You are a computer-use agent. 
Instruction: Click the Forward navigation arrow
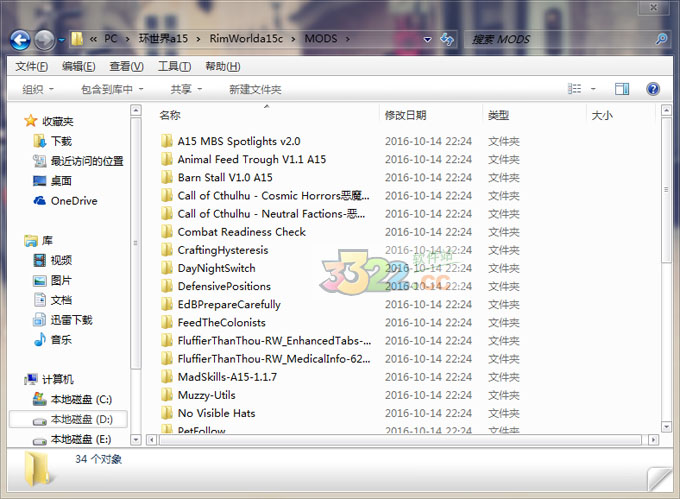pos(45,40)
